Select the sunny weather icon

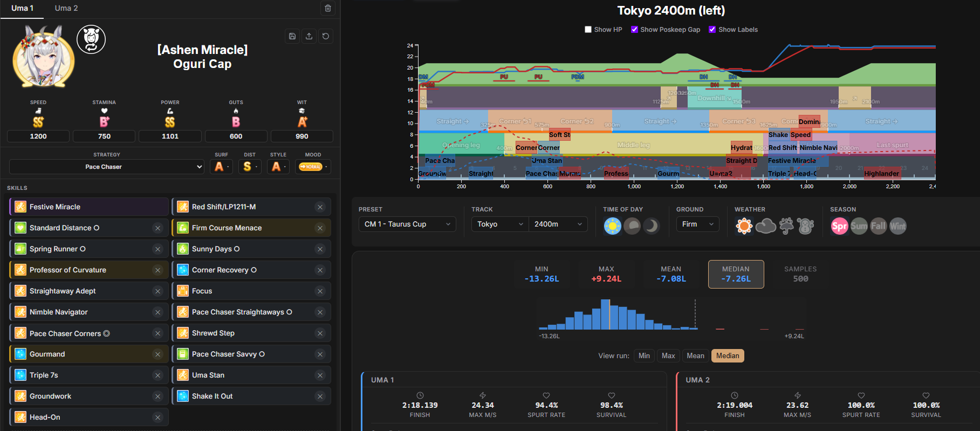click(x=744, y=226)
